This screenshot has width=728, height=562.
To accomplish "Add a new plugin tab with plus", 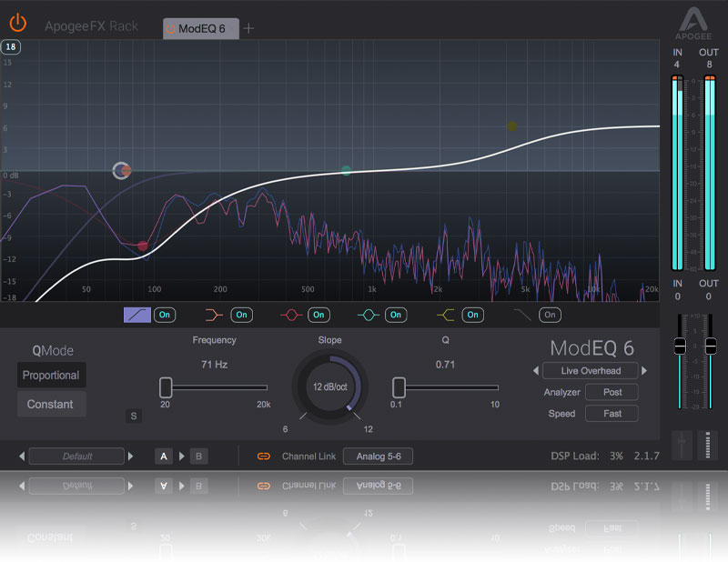I will pyautogui.click(x=248, y=28).
